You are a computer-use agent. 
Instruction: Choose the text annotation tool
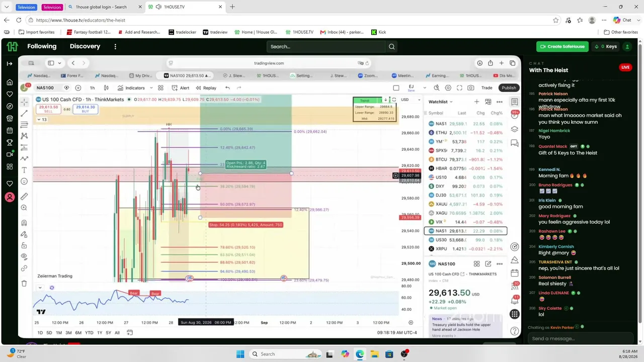click(24, 170)
